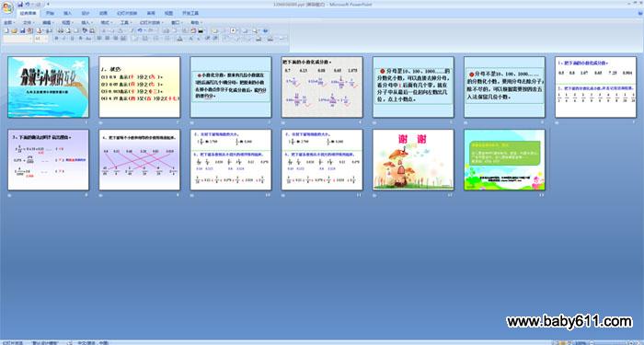Click the blue Help icon in toolbar

point(265,30)
